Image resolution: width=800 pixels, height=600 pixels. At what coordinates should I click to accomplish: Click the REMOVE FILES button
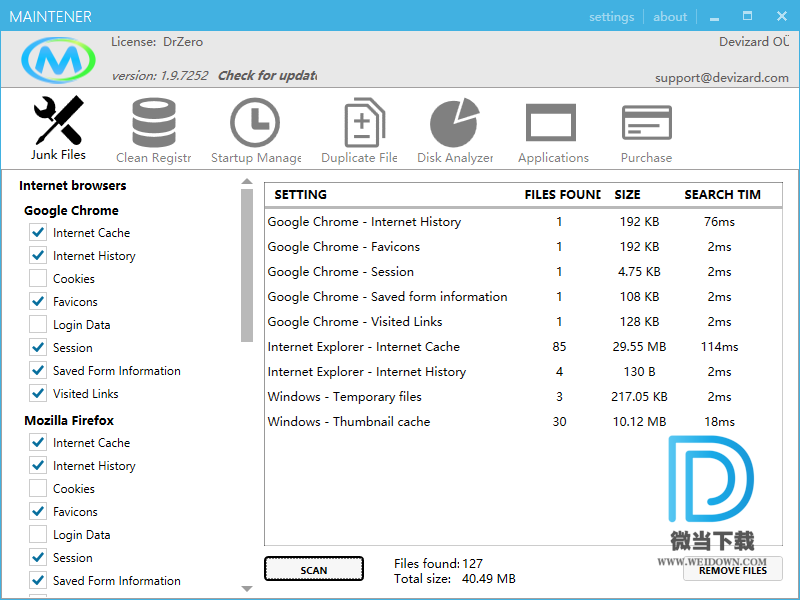pos(733,569)
